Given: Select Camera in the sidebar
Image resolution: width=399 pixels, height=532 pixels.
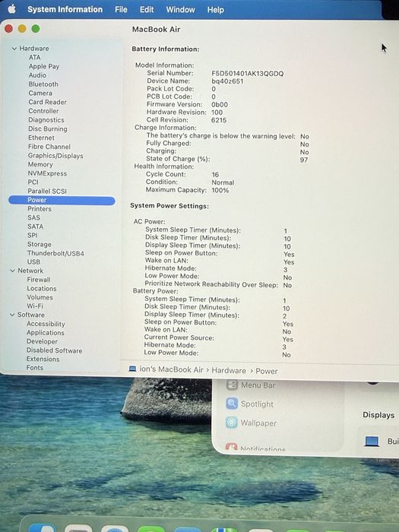Looking at the screenshot, I should 40,93.
